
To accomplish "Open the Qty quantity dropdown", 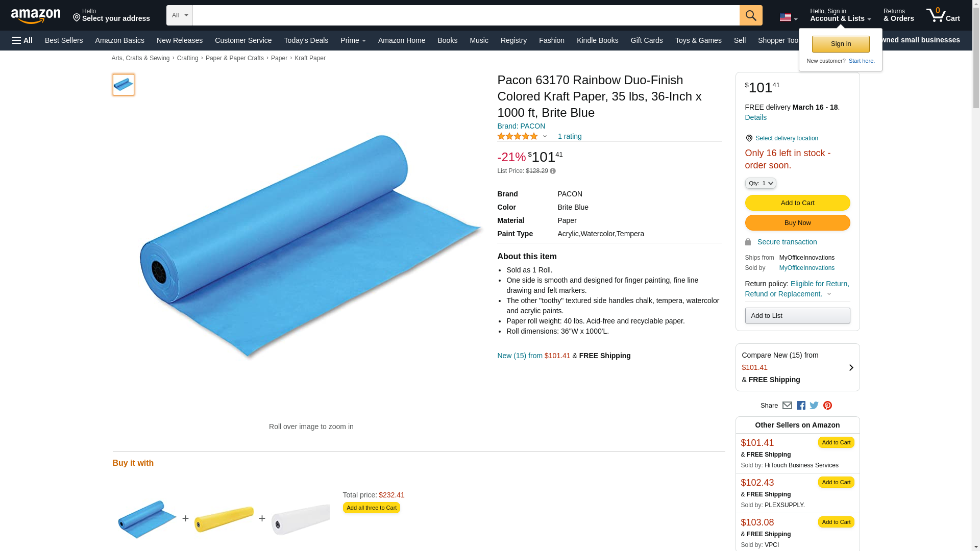I will (x=761, y=183).
